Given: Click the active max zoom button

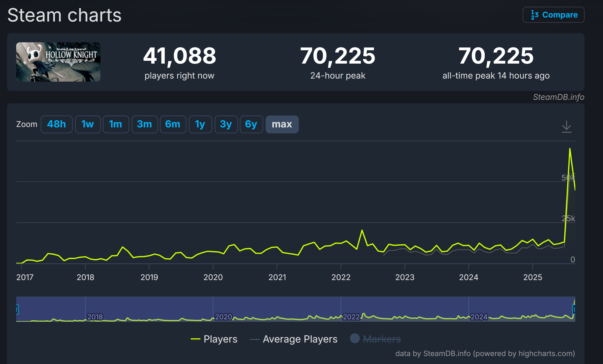Looking at the screenshot, I should (282, 124).
